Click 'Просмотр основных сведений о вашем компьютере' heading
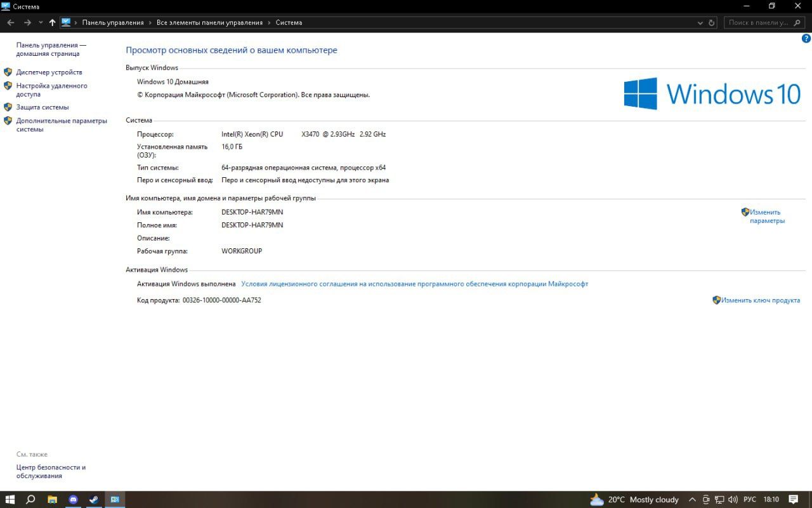Screen dimensions: 812x508 [232, 50]
